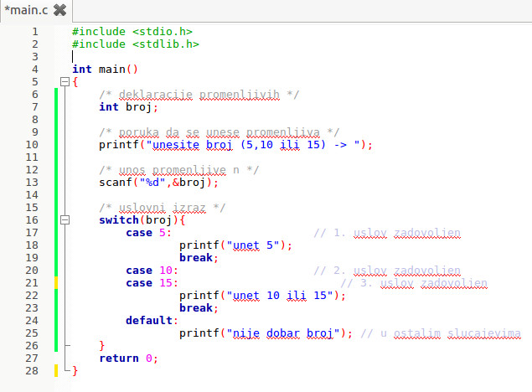Click the default: label
Screen dimensions: 532x392
(x=152, y=320)
